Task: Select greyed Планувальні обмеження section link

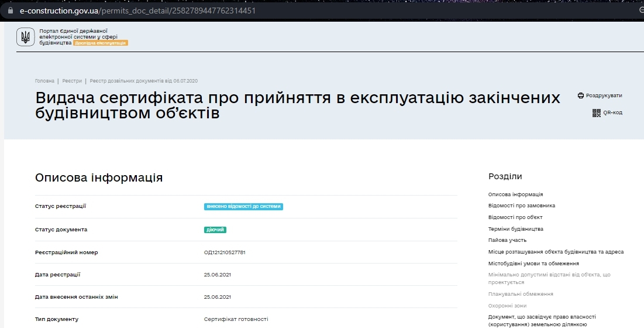Action: (x=521, y=294)
